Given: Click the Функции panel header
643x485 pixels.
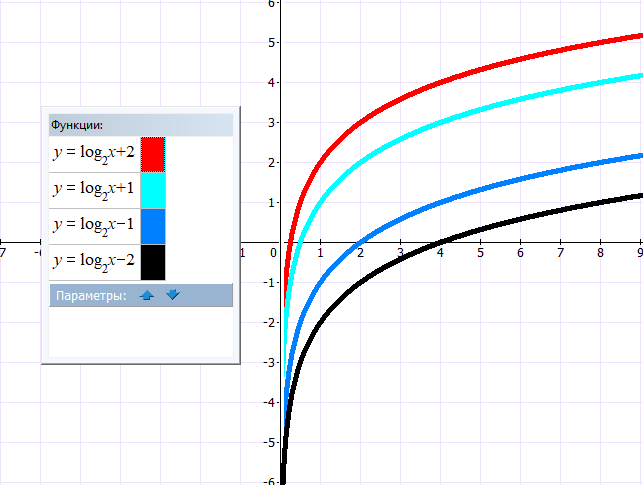Looking at the screenshot, I should [x=140, y=125].
